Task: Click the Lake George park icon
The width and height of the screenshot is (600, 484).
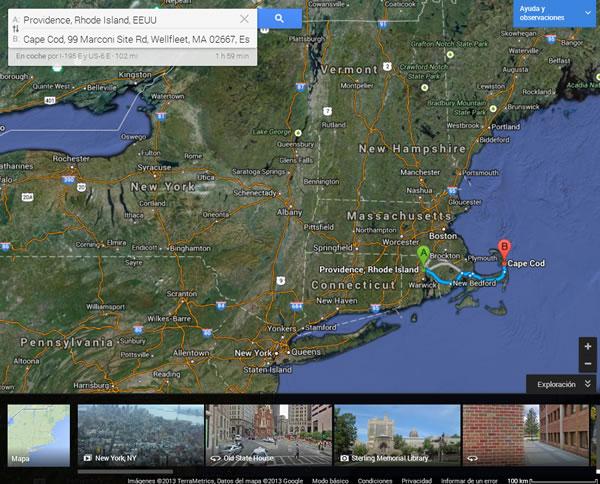Action: tap(298, 133)
